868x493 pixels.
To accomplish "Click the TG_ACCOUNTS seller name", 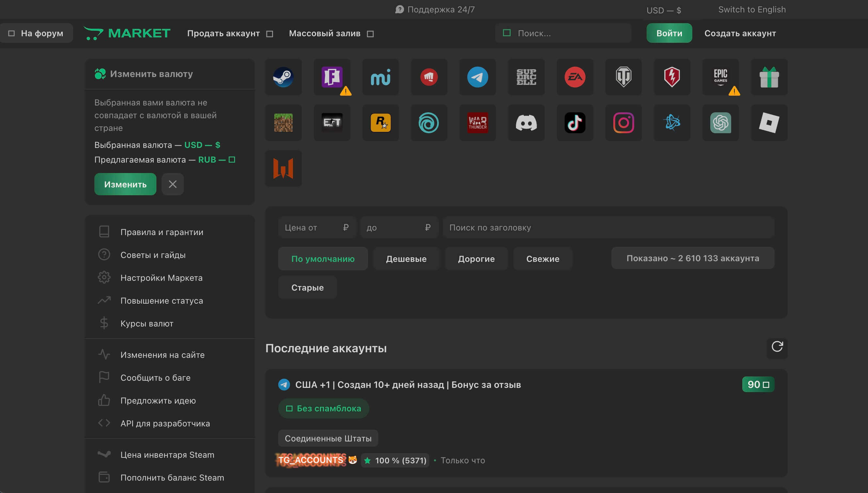I will [311, 460].
